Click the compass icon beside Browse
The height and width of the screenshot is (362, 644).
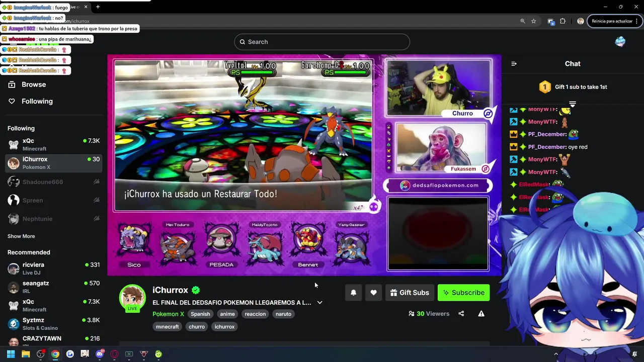12,84
